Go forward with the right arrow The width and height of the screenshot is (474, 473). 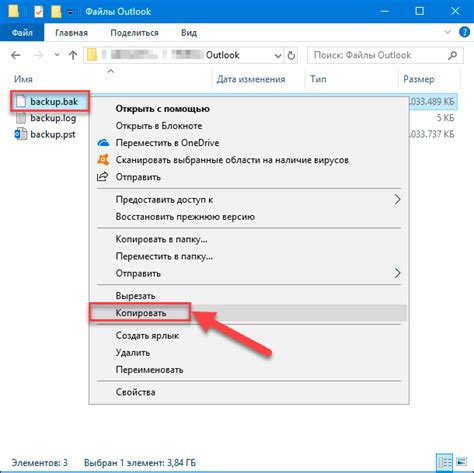click(39, 55)
